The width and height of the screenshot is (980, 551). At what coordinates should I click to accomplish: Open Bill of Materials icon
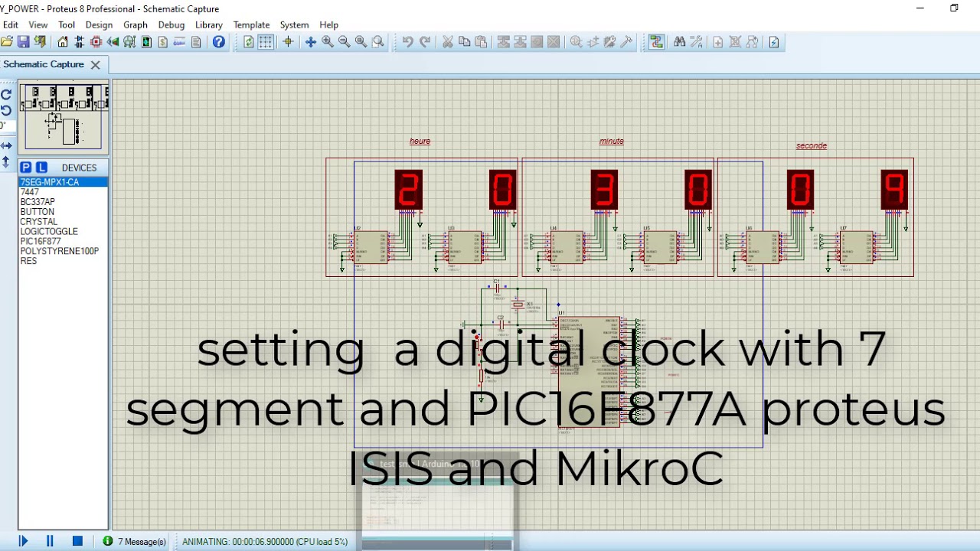click(x=163, y=42)
